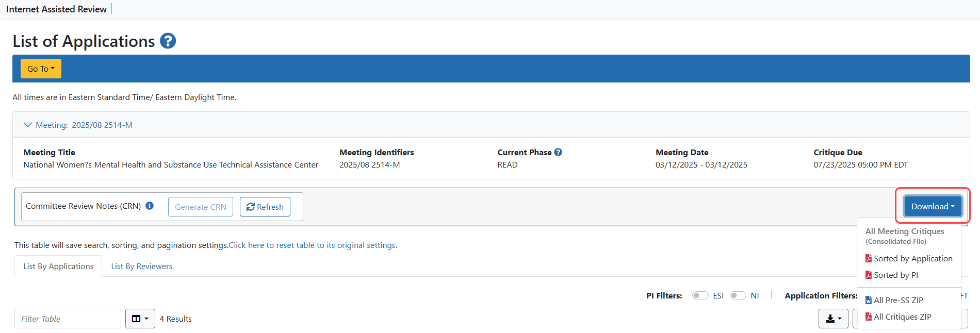Switch to List By Reviewers tab
The width and height of the screenshot is (980, 333).
point(142,266)
